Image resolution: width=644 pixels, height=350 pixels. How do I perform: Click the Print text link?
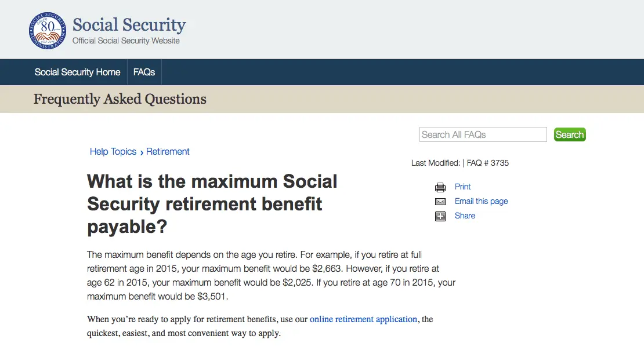click(x=462, y=187)
